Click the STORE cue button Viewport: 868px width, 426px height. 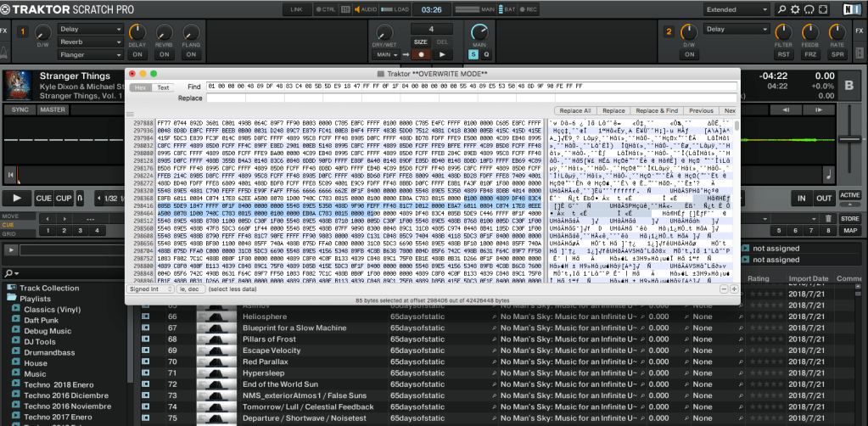click(x=849, y=219)
